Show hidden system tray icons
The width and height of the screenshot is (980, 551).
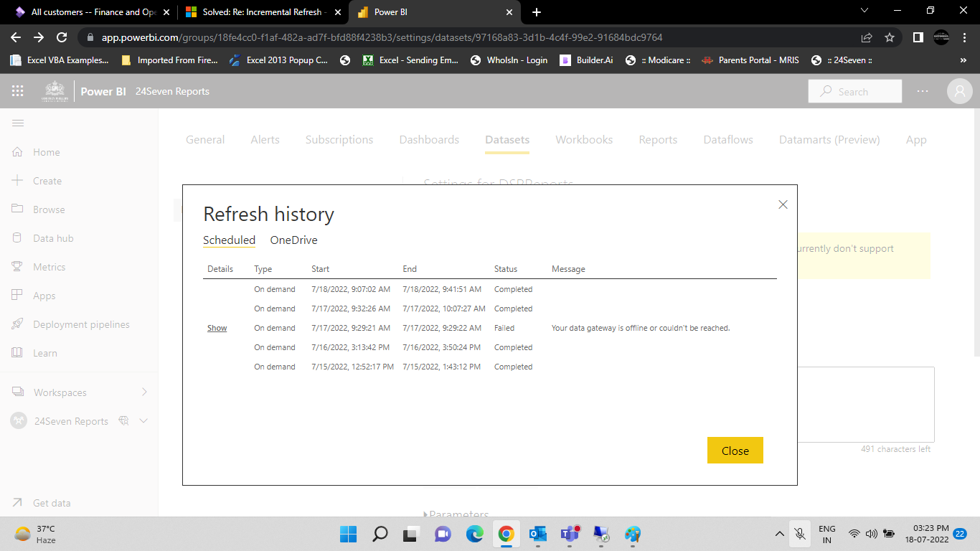780,534
